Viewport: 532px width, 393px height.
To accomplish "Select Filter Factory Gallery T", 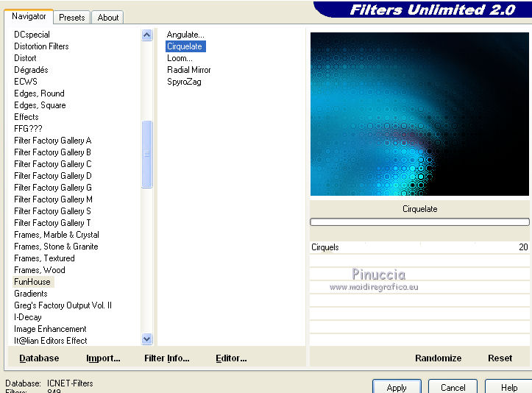I will pyautogui.click(x=52, y=223).
